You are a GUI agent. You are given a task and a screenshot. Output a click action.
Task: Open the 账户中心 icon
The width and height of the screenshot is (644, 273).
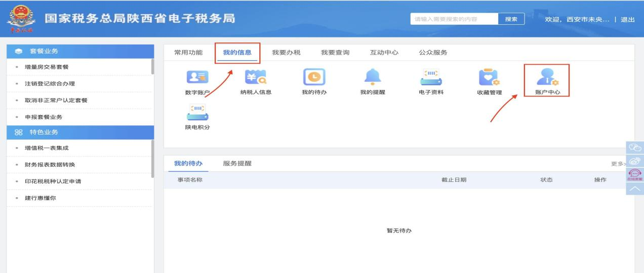(547, 77)
